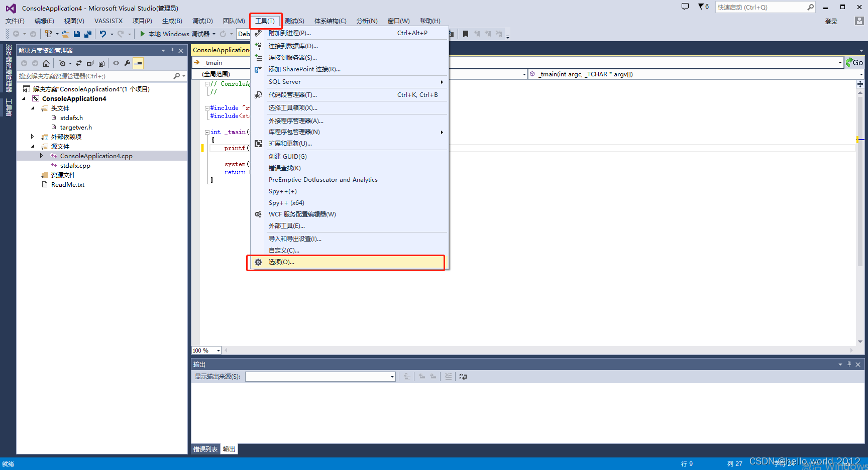Screen dimensions: 868x470
Task: Select the ConsoleApplication4 editor document tab
Action: 221,50
